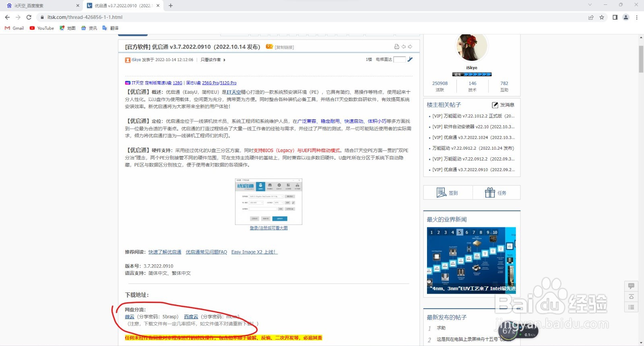Open the 快速了解优启通 link
The width and height of the screenshot is (644, 346).
(165, 252)
